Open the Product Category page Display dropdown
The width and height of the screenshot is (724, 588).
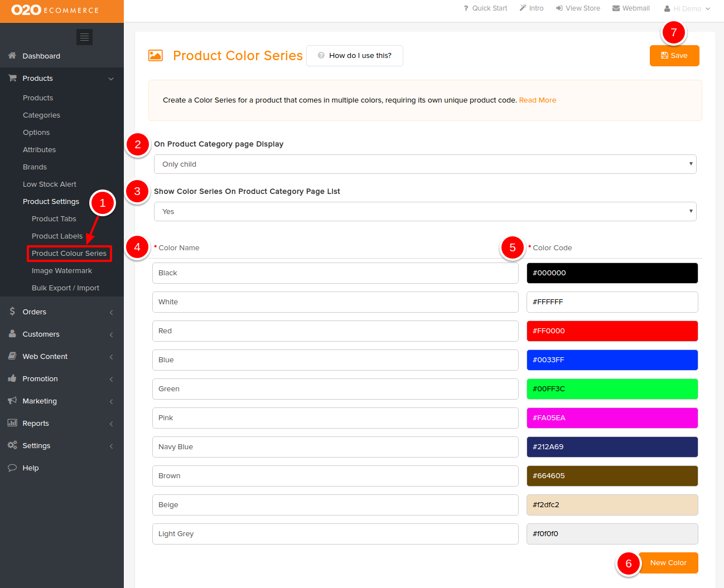[424, 164]
